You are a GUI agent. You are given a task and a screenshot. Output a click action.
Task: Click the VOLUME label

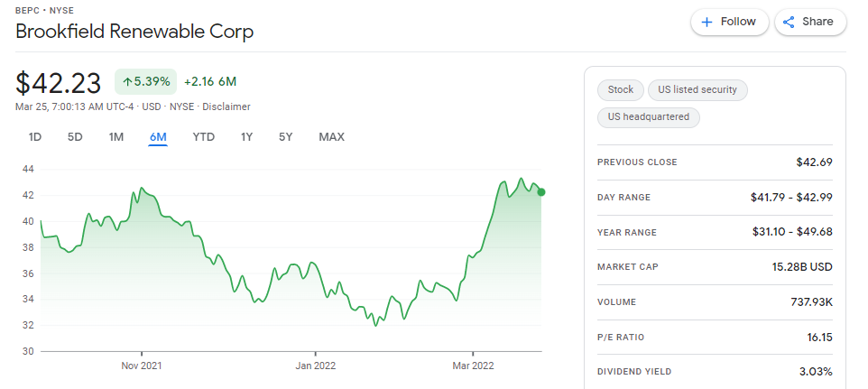point(616,302)
